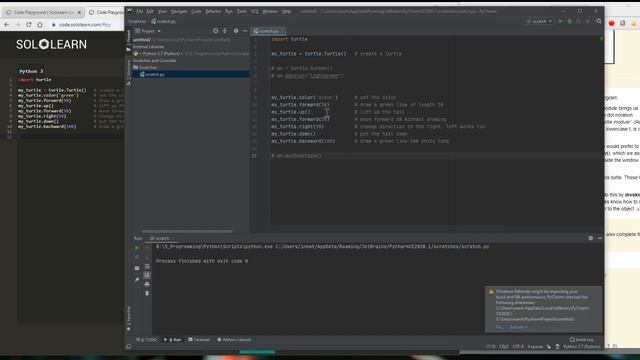Open the Project view dropdown
Viewport: 640px width, 360px height.
click(x=148, y=31)
